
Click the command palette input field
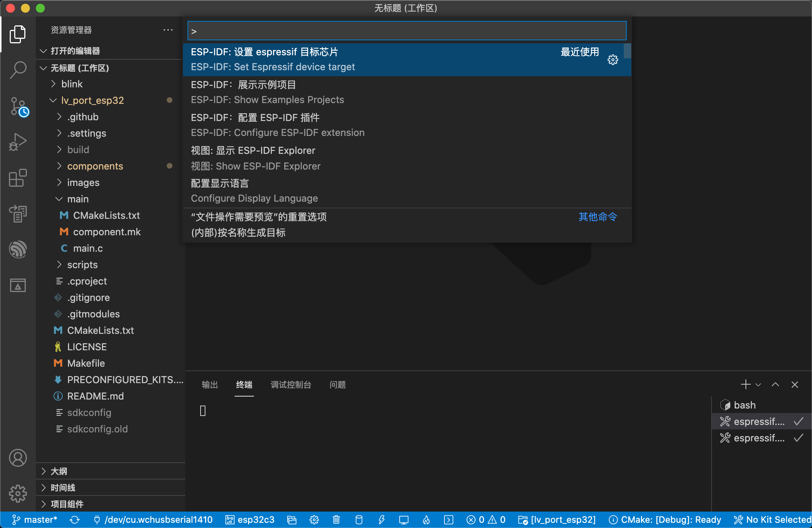click(x=406, y=31)
